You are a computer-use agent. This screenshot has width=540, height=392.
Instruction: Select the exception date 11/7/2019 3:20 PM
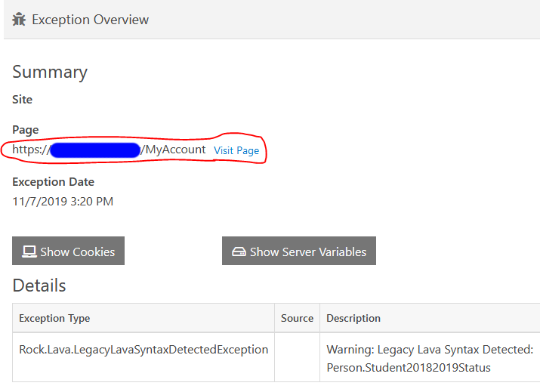63,202
